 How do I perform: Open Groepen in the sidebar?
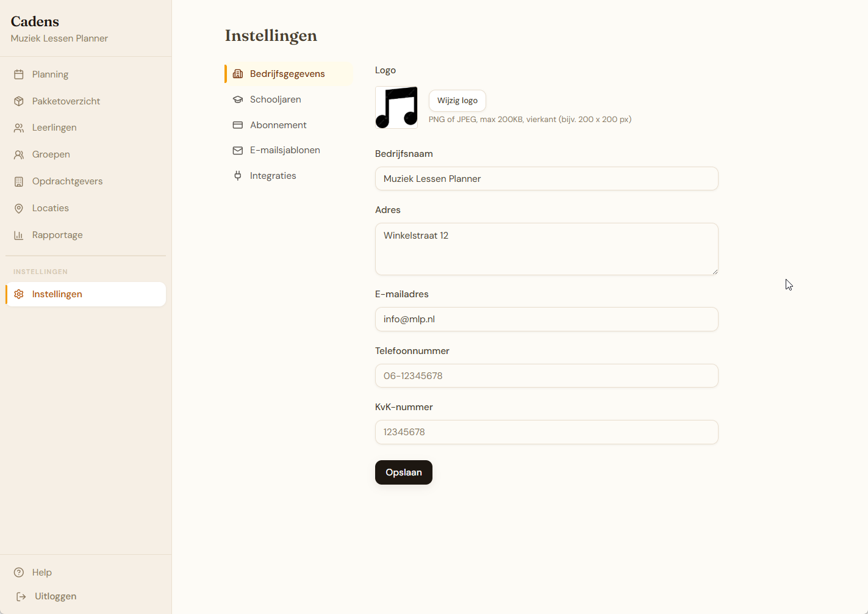[51, 154]
